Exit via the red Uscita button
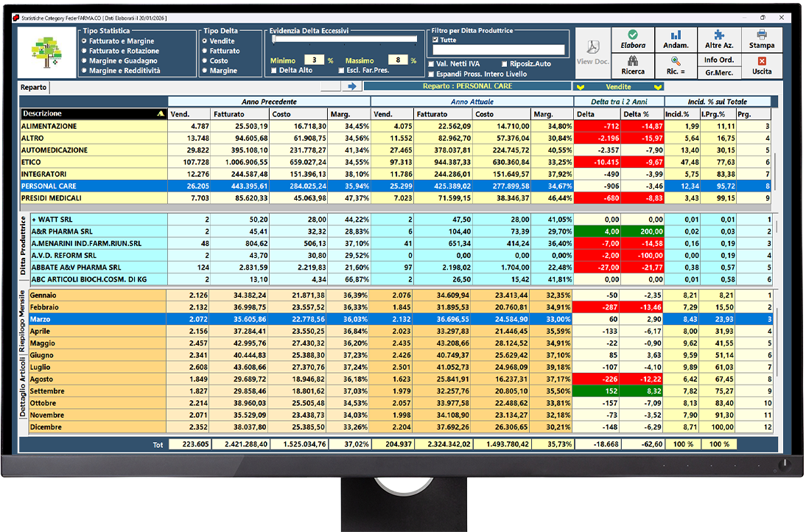The width and height of the screenshot is (806, 532). tap(762, 66)
